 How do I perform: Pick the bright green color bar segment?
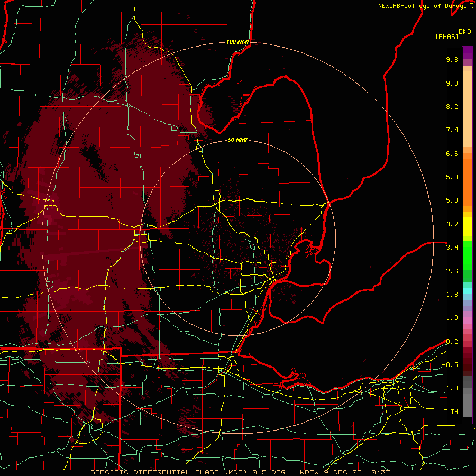(467, 255)
